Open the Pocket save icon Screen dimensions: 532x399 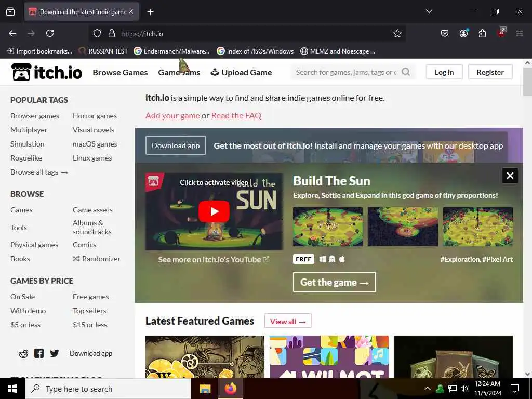pos(445,33)
